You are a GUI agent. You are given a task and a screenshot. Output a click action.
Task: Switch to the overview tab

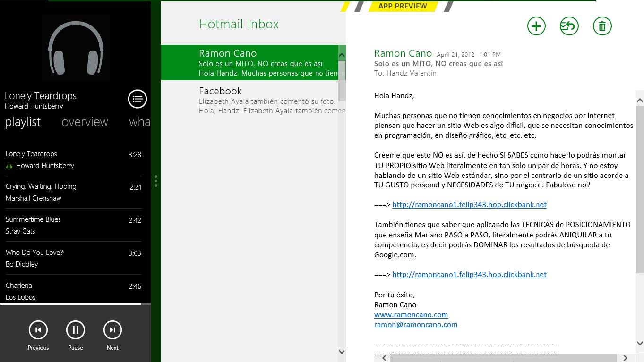click(85, 122)
